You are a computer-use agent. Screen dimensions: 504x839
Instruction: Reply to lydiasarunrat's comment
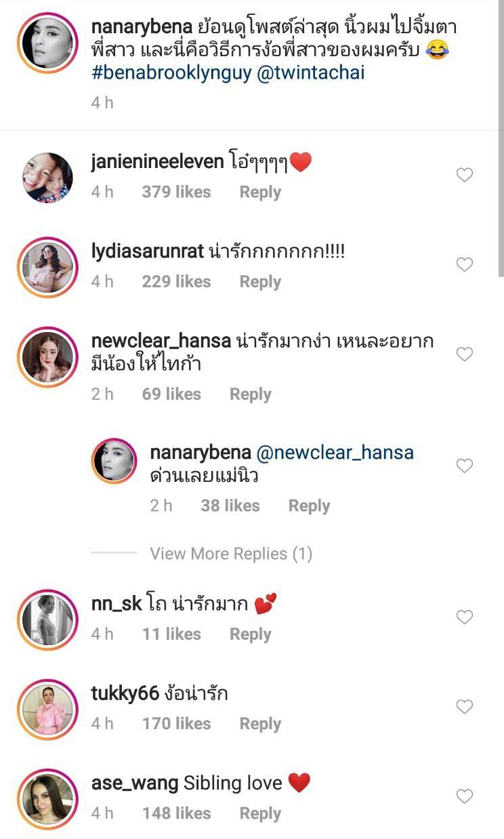coord(260,282)
